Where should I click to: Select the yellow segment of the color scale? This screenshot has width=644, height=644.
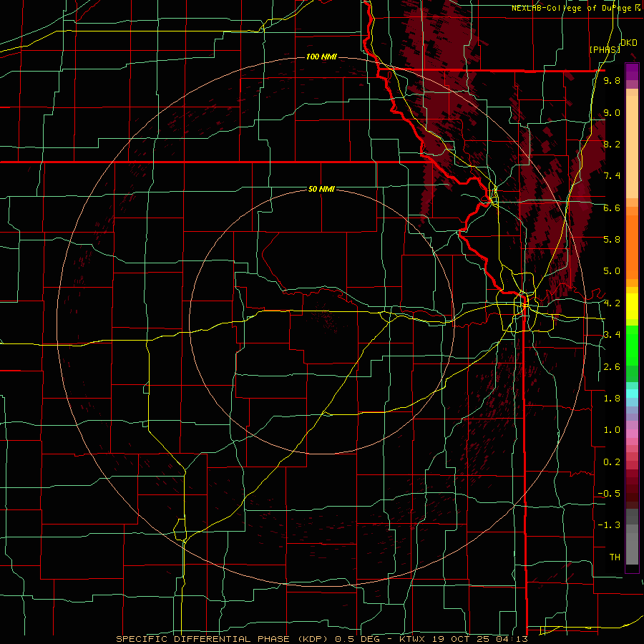[632, 306]
